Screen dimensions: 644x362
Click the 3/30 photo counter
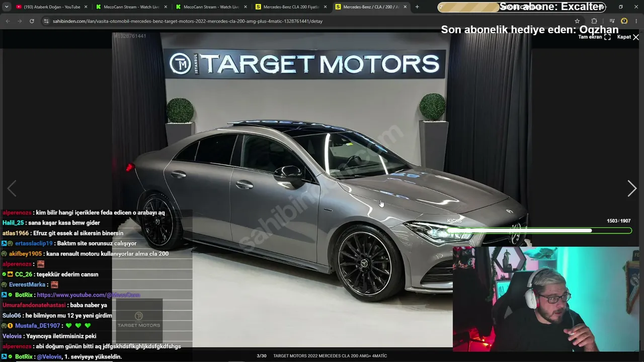262,356
